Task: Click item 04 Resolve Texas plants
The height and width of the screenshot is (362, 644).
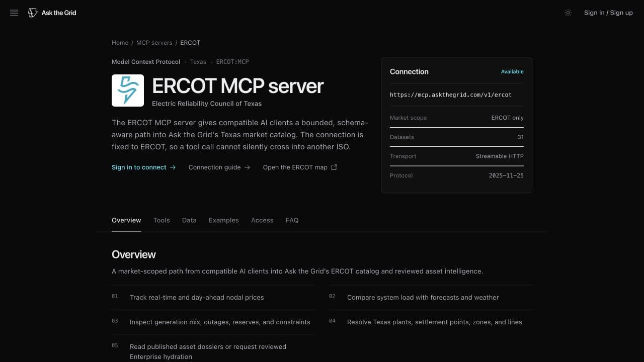Action: (435, 322)
